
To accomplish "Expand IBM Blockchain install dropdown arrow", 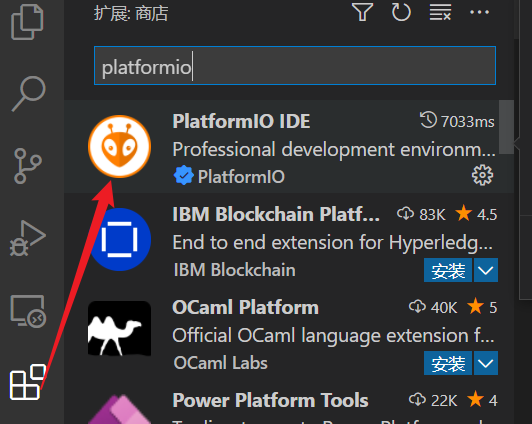I will tap(486, 270).
